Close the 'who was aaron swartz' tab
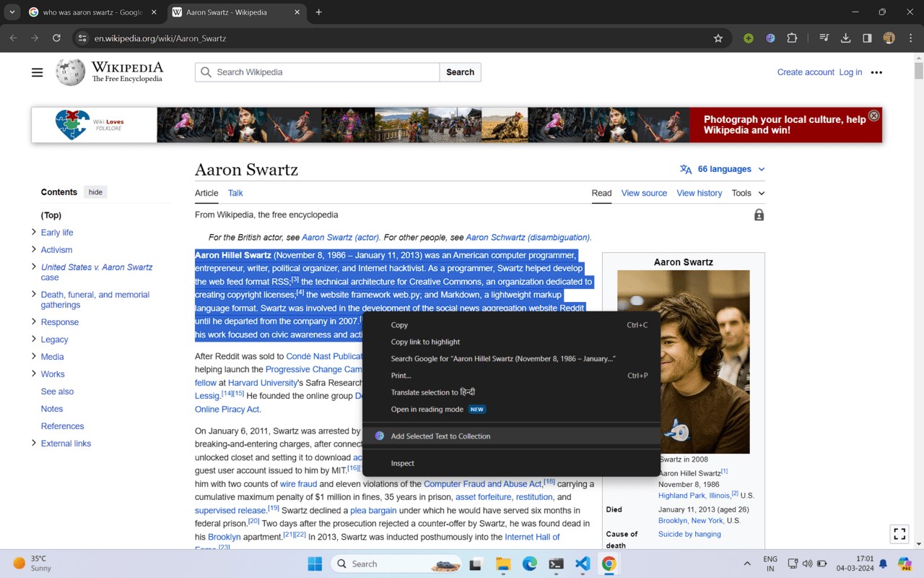This screenshot has width=924, height=578. 154,12
